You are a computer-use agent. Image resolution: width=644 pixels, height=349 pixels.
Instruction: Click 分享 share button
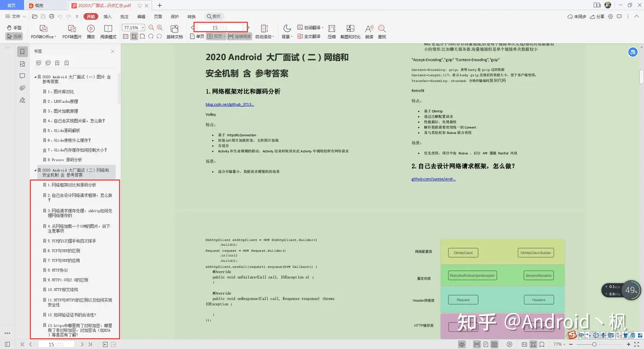(597, 17)
